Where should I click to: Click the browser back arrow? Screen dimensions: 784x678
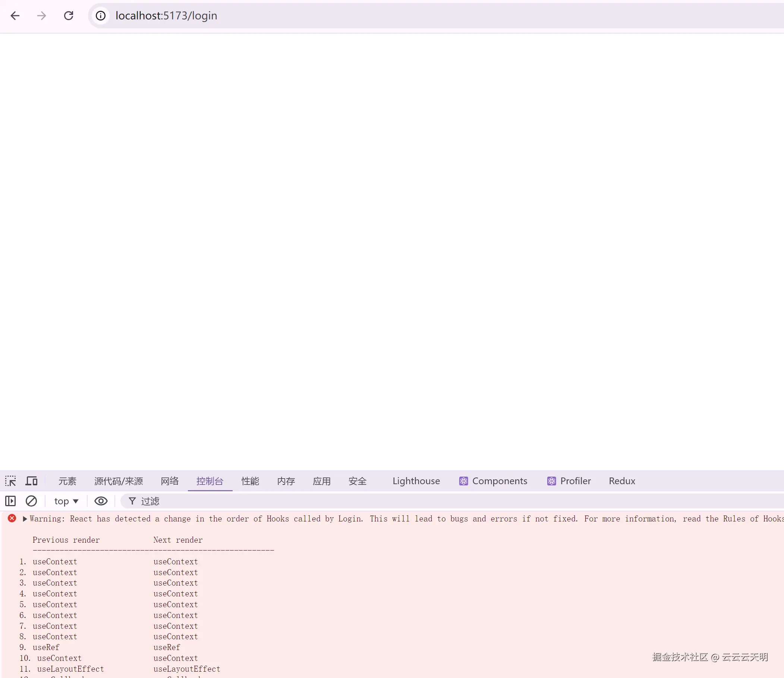15,16
